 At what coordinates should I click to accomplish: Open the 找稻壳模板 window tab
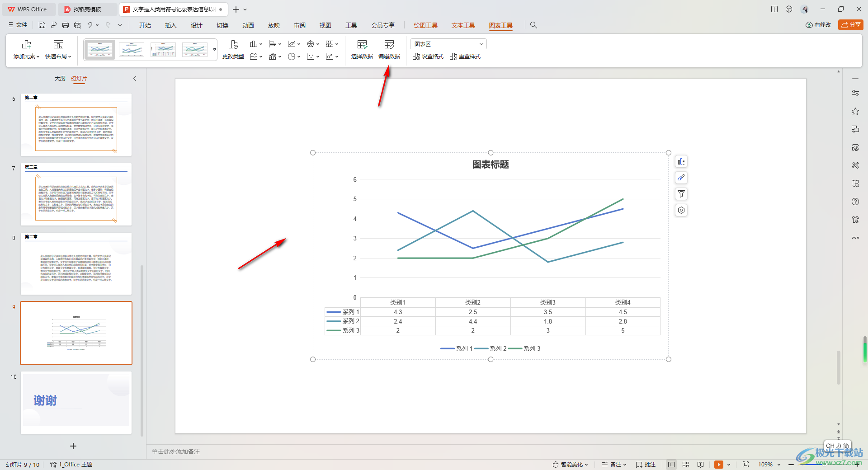pyautogui.click(x=87, y=9)
